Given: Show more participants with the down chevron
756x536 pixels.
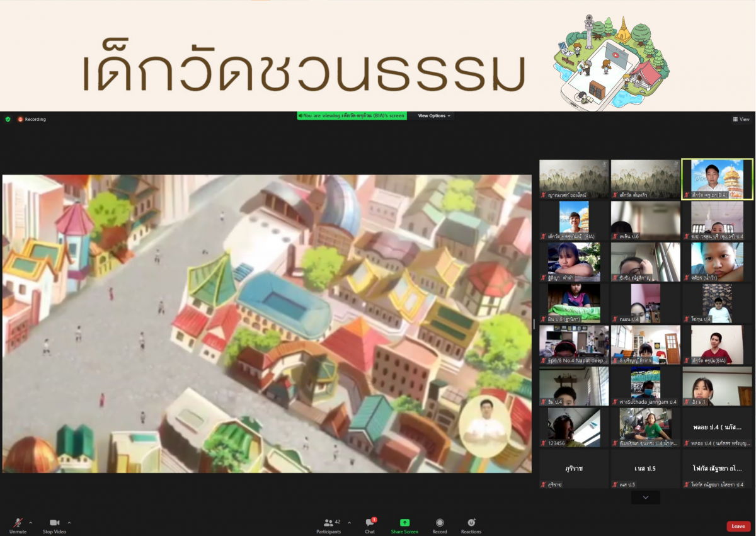Looking at the screenshot, I should 646,498.
